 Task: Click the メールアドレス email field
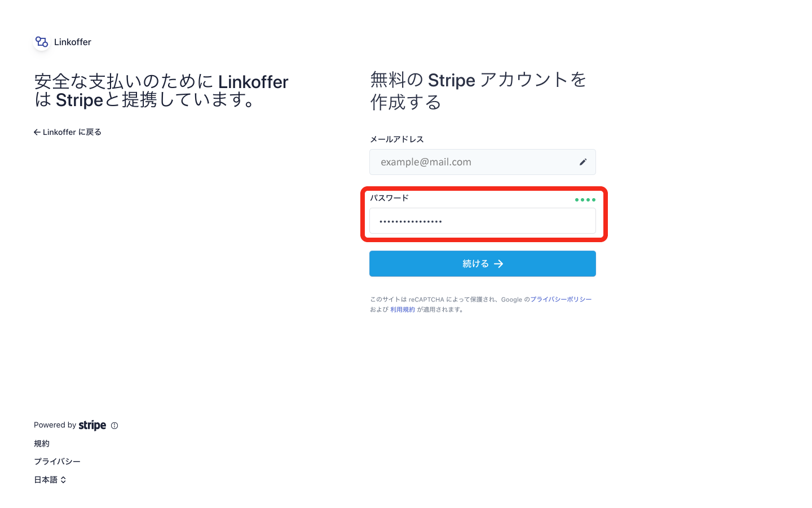click(483, 162)
